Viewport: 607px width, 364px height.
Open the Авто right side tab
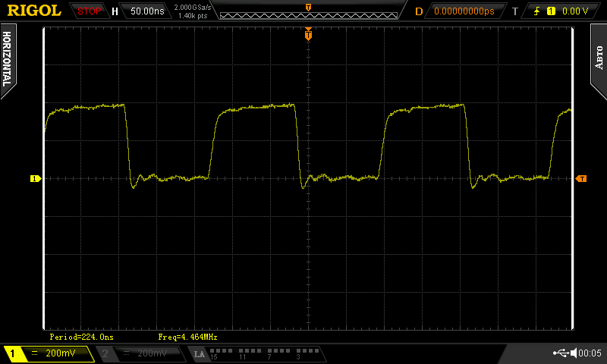click(599, 55)
